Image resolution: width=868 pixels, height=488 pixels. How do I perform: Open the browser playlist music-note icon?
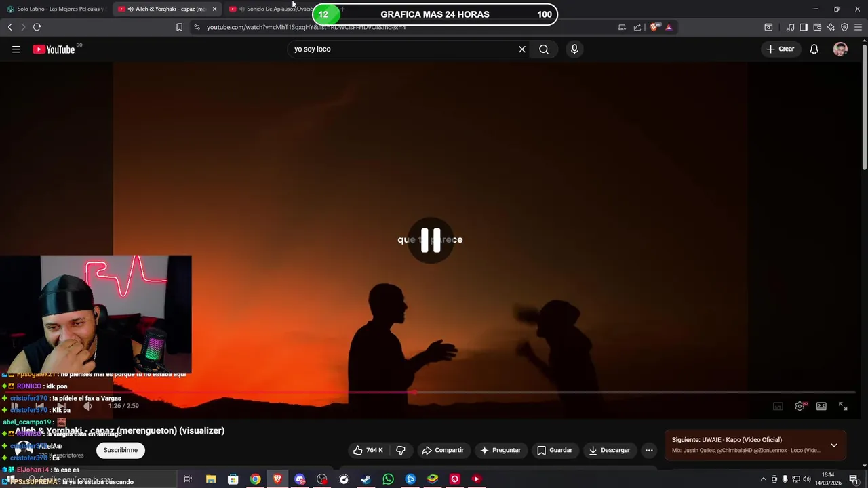tap(790, 27)
